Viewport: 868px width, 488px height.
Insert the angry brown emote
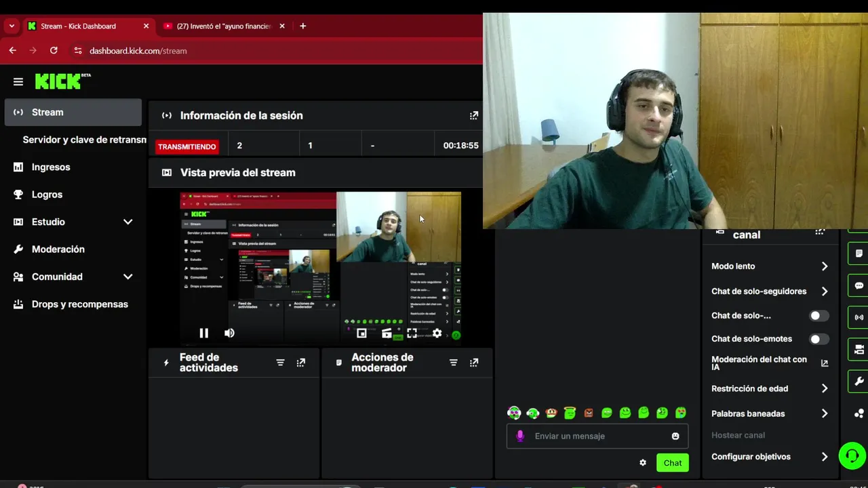(x=589, y=413)
